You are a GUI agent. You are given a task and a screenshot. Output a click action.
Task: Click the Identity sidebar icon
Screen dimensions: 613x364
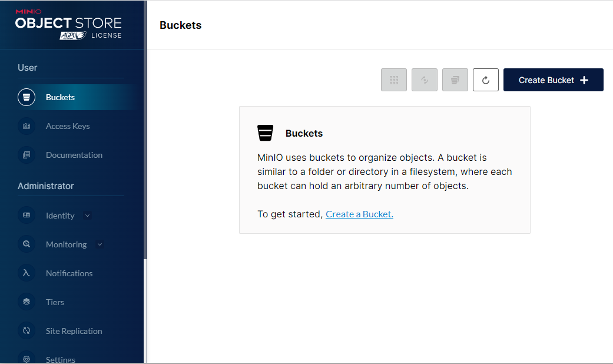(x=26, y=216)
